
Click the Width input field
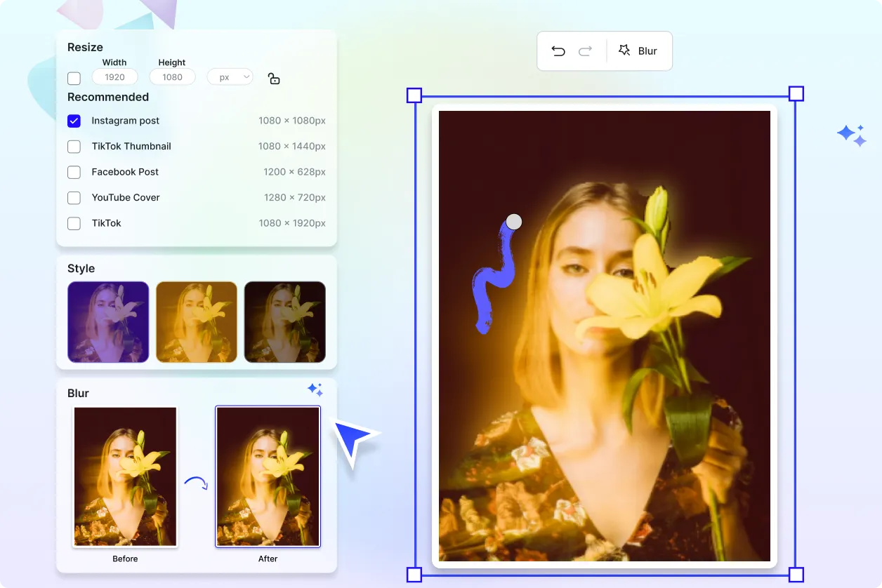tap(114, 77)
